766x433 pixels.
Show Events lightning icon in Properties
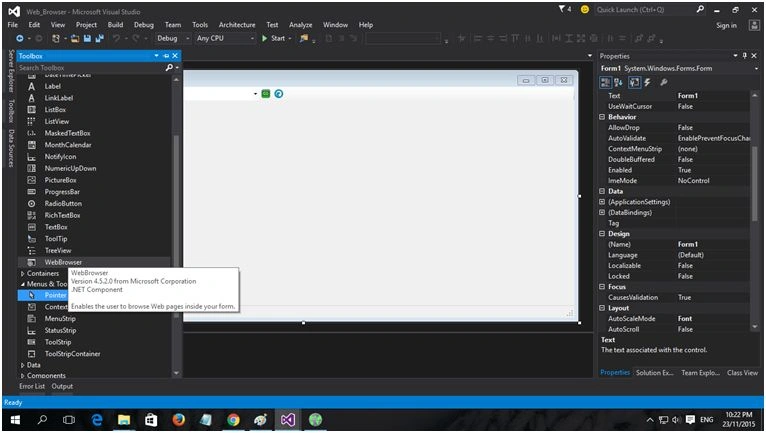tap(647, 83)
